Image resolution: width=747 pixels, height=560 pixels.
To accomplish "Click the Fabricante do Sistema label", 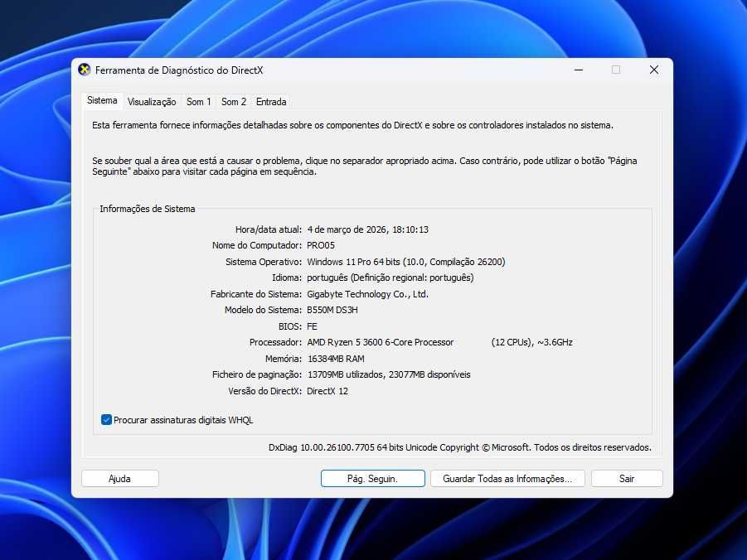I will tap(256, 294).
